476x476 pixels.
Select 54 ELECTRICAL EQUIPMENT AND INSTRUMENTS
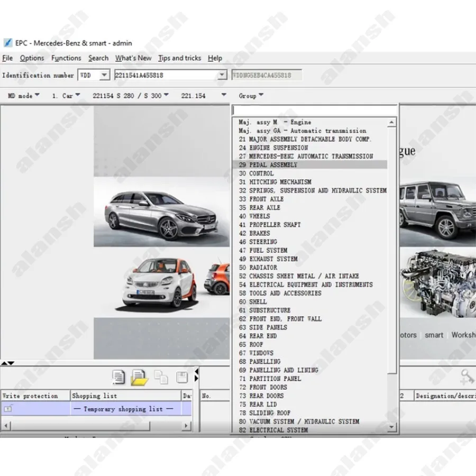310,285
